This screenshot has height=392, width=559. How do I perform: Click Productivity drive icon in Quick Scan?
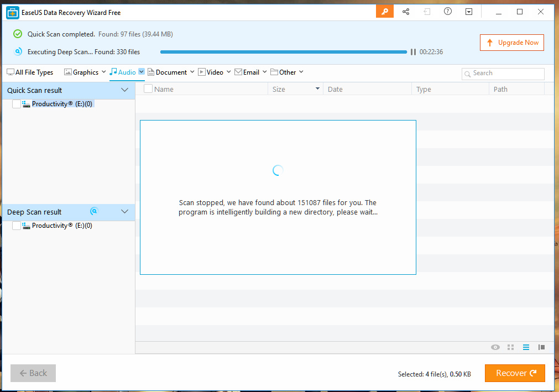[26, 104]
